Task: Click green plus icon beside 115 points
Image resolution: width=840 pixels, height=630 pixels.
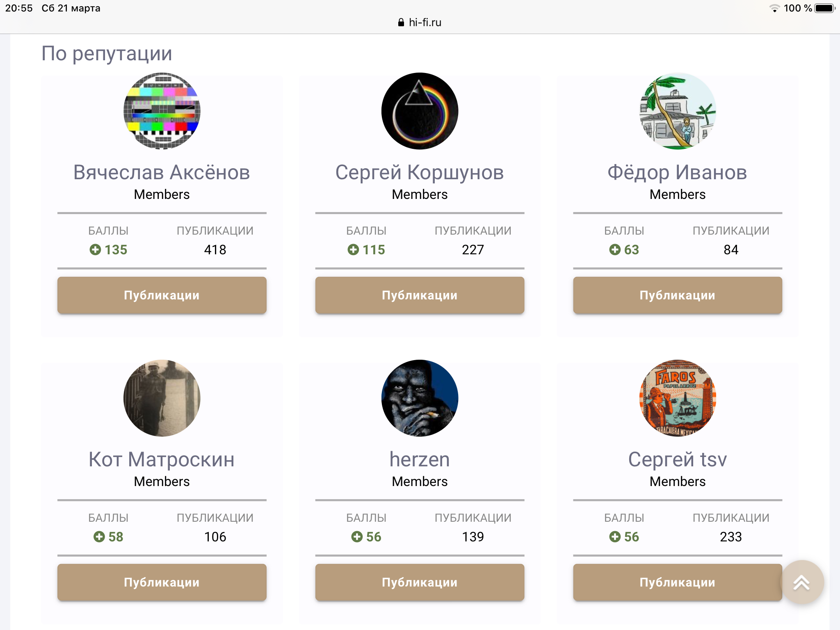Action: (353, 249)
